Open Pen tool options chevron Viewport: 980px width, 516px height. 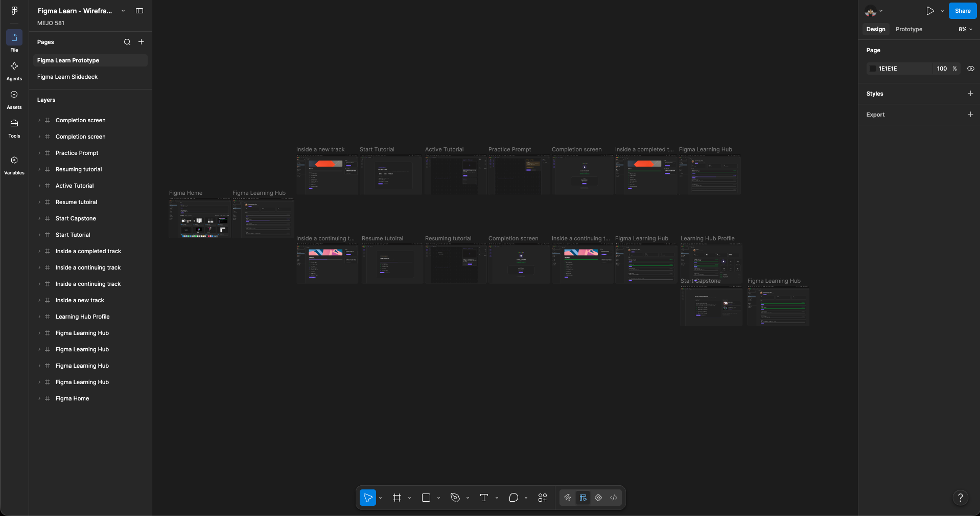coord(468,498)
